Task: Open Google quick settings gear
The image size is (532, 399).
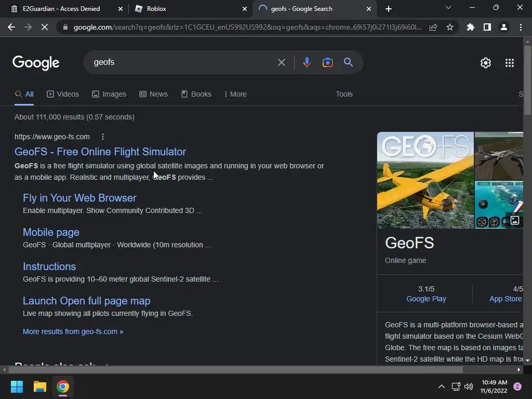Action: point(486,63)
